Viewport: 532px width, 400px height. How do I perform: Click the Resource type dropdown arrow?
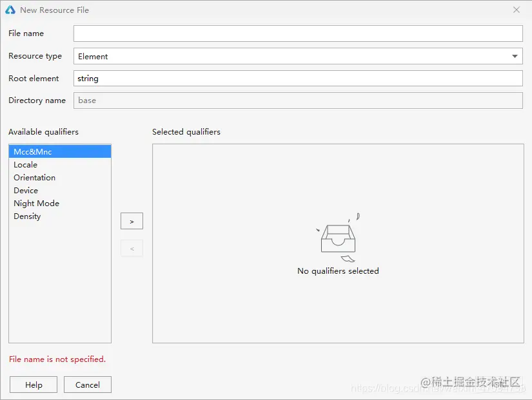coord(515,56)
